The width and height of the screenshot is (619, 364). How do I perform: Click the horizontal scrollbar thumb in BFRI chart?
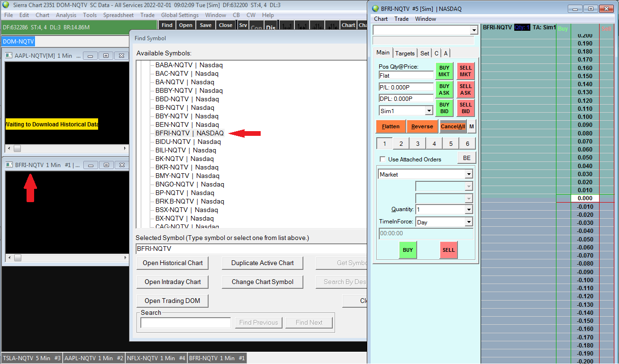tap(18, 258)
